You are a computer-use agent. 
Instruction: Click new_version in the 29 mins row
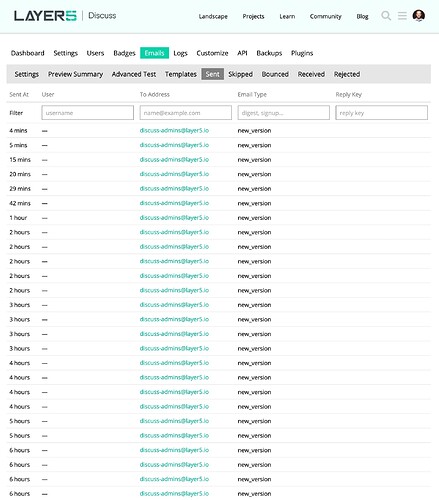pos(254,189)
